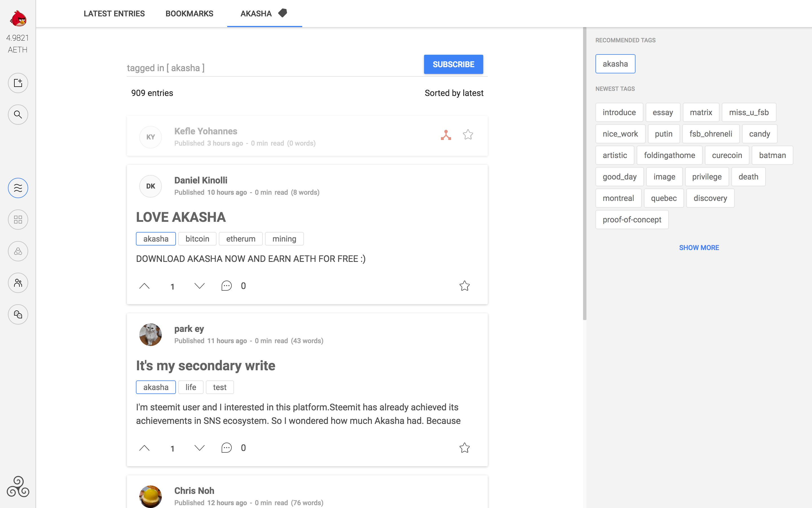812x508 pixels.
Task: Open the LATEST ENTRIES tab
Action: point(114,14)
